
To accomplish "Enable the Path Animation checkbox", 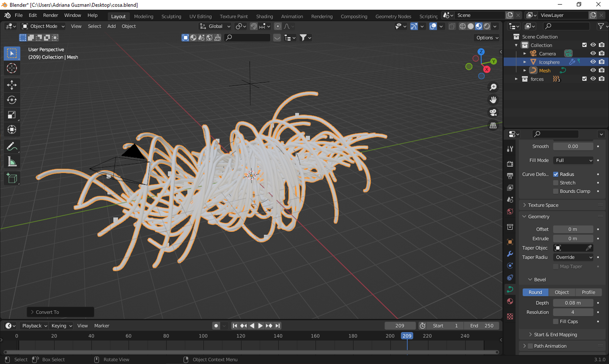I will click(x=530, y=346).
